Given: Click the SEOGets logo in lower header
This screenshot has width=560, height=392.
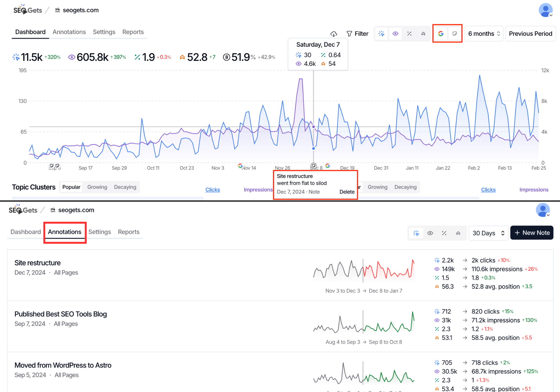Looking at the screenshot, I should (x=23, y=210).
